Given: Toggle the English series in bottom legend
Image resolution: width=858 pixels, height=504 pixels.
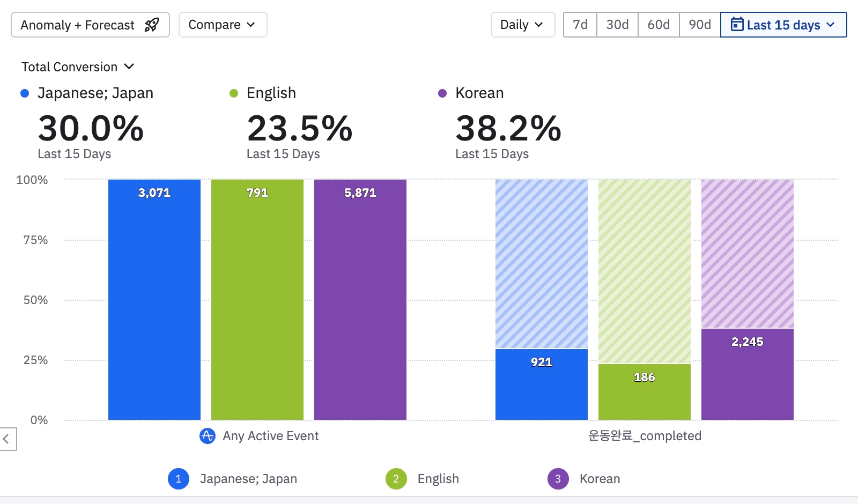Looking at the screenshot, I should tap(438, 479).
